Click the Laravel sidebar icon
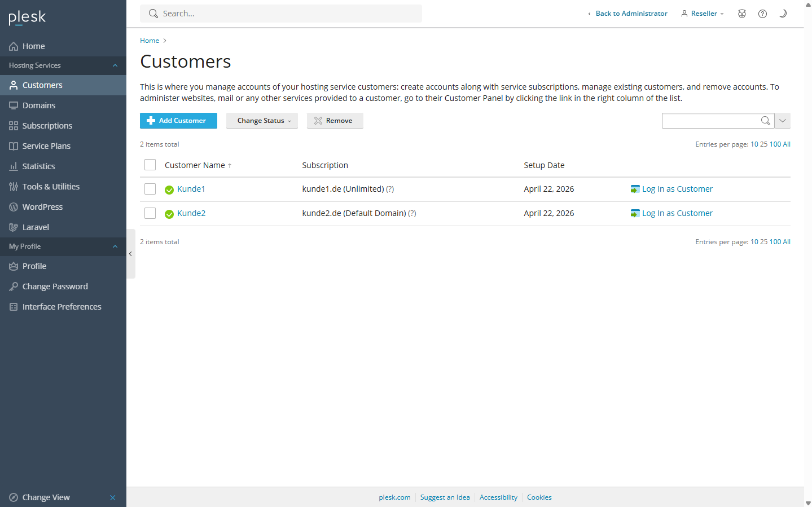The height and width of the screenshot is (507, 812). (14, 227)
